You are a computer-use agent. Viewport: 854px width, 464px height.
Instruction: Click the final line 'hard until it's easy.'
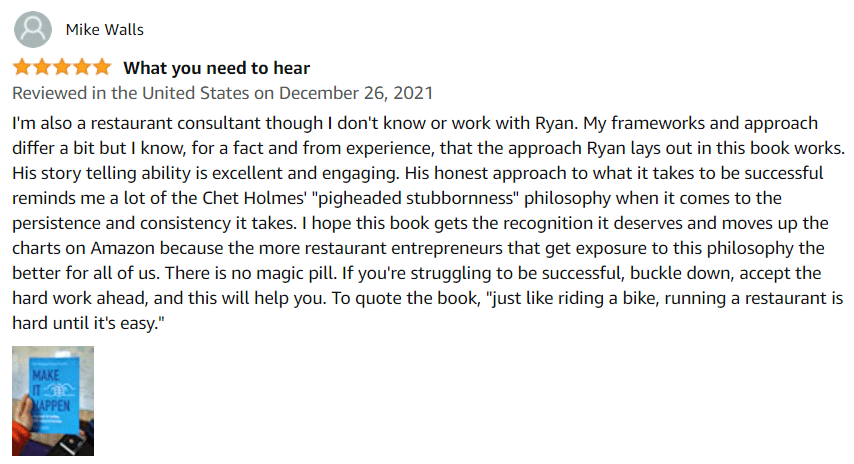[x=88, y=323]
